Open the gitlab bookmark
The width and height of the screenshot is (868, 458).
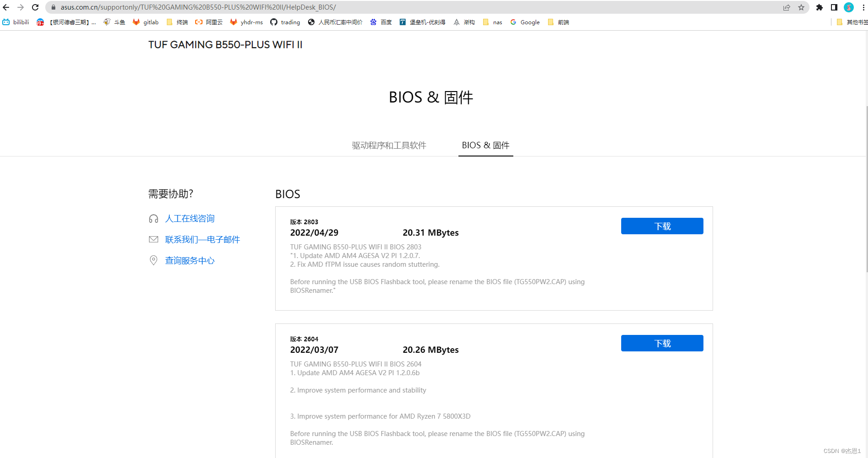(146, 22)
